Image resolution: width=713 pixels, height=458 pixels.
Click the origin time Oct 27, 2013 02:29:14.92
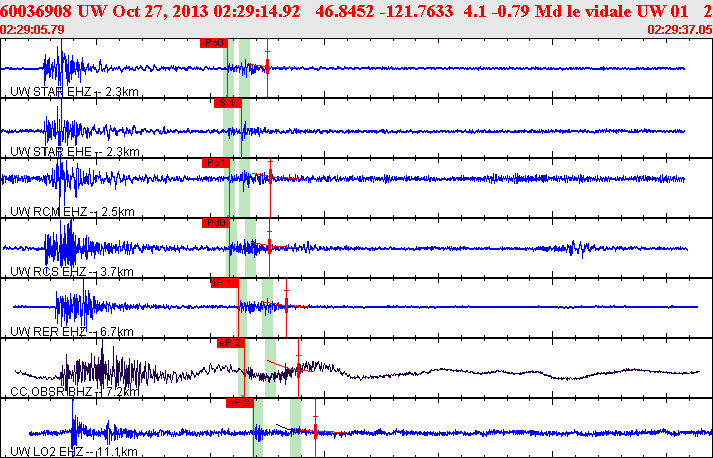[x=206, y=11]
